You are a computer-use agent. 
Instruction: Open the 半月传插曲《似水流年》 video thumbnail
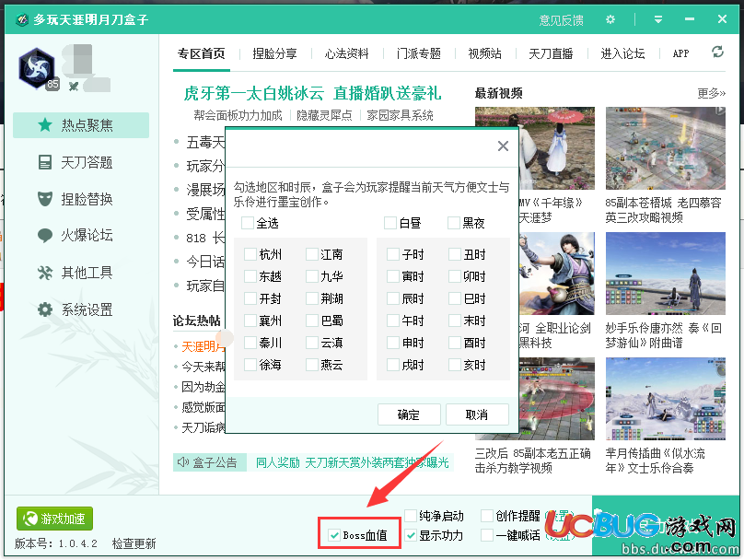point(665,399)
